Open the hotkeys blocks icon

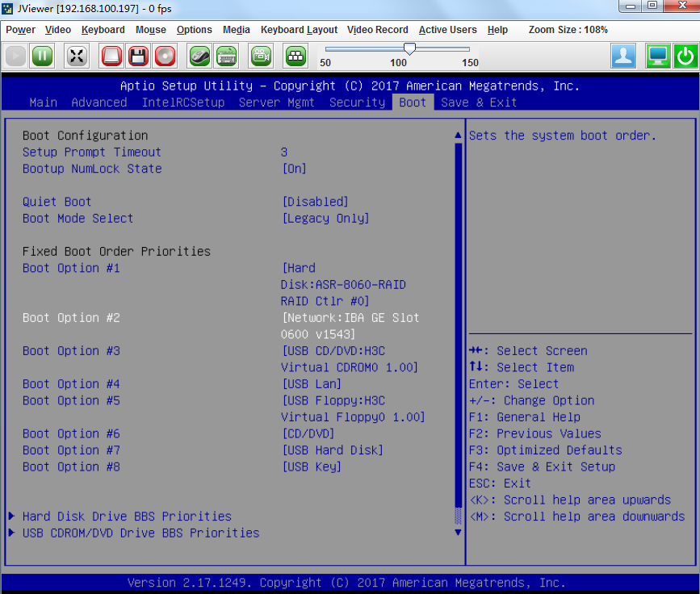(296, 56)
